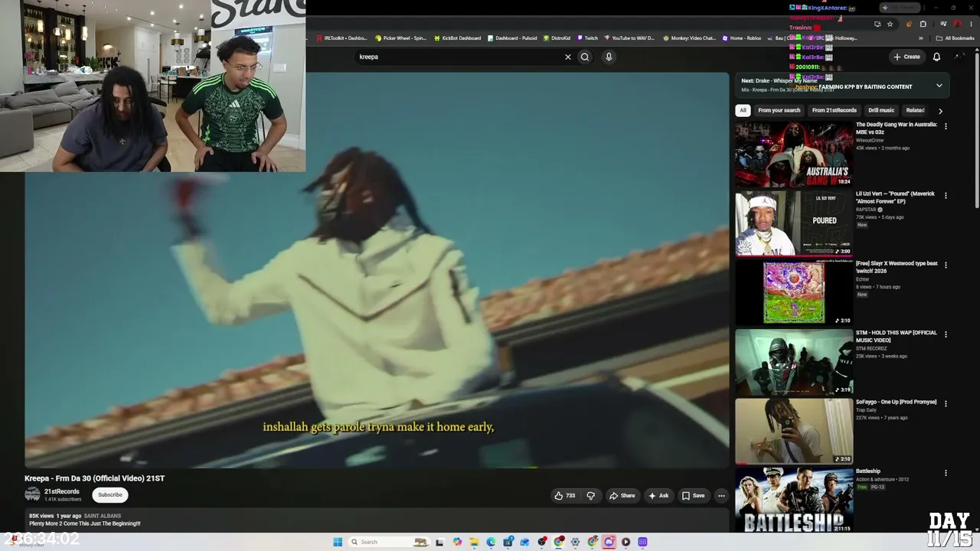This screenshot has width=980, height=551.
Task: Open the Dashboard - Pulsoid bookmark
Action: point(511,38)
